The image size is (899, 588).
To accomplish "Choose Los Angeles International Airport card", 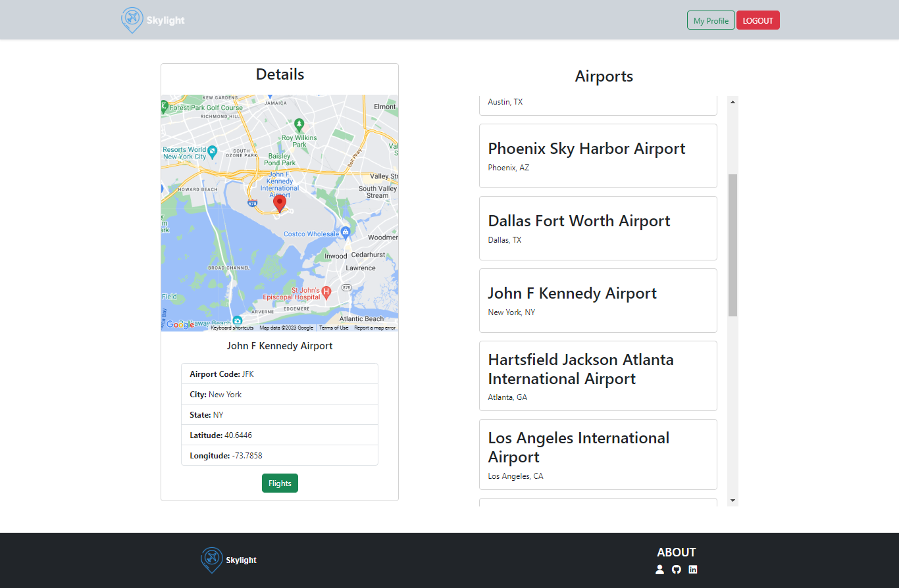I will (x=598, y=454).
